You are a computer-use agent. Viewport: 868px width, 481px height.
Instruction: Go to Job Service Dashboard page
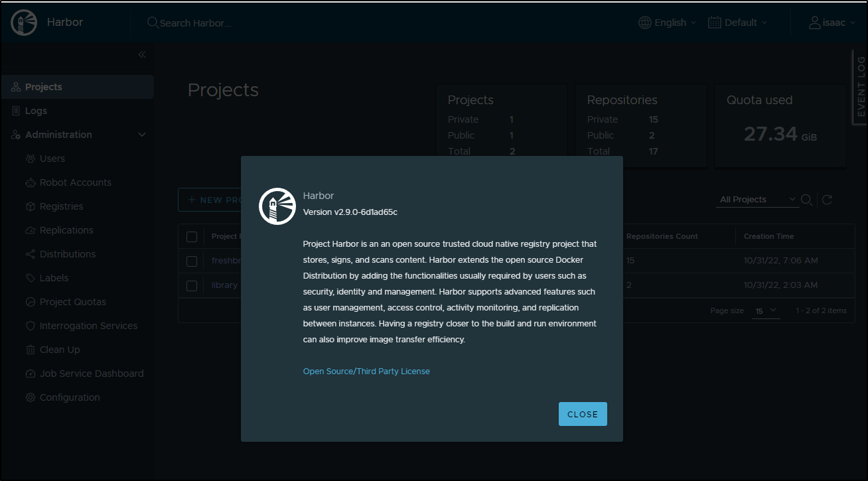pyautogui.click(x=92, y=374)
